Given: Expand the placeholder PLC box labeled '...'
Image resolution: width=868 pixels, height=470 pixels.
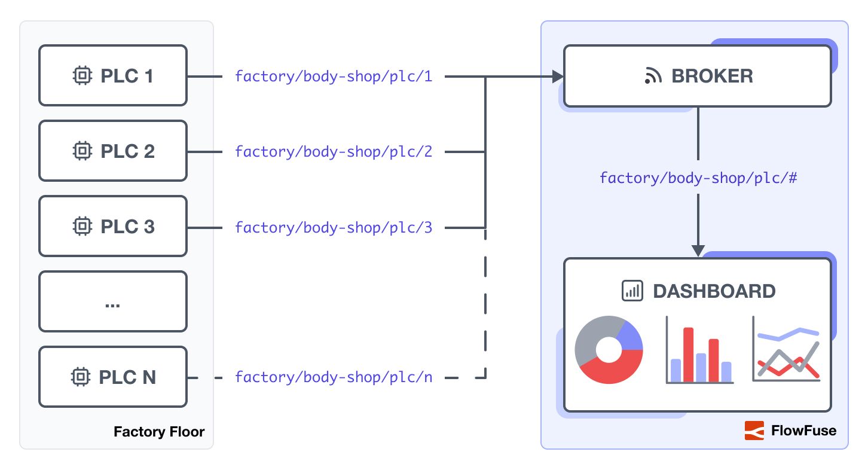Looking at the screenshot, I should 112,301.
